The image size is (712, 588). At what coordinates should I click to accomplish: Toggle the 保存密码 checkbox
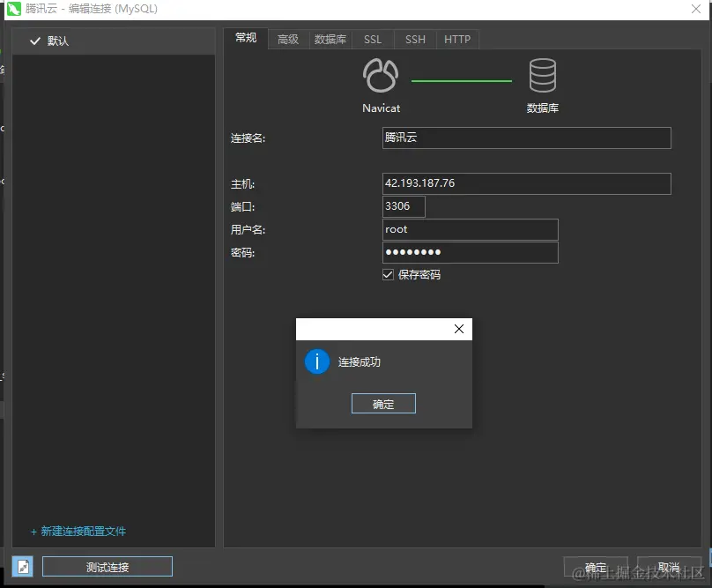(388, 274)
